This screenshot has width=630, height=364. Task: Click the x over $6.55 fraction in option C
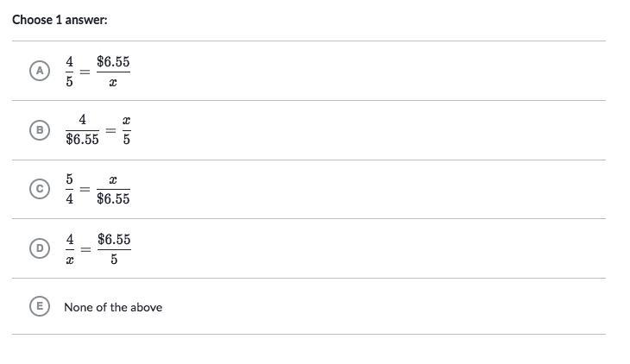(113, 189)
